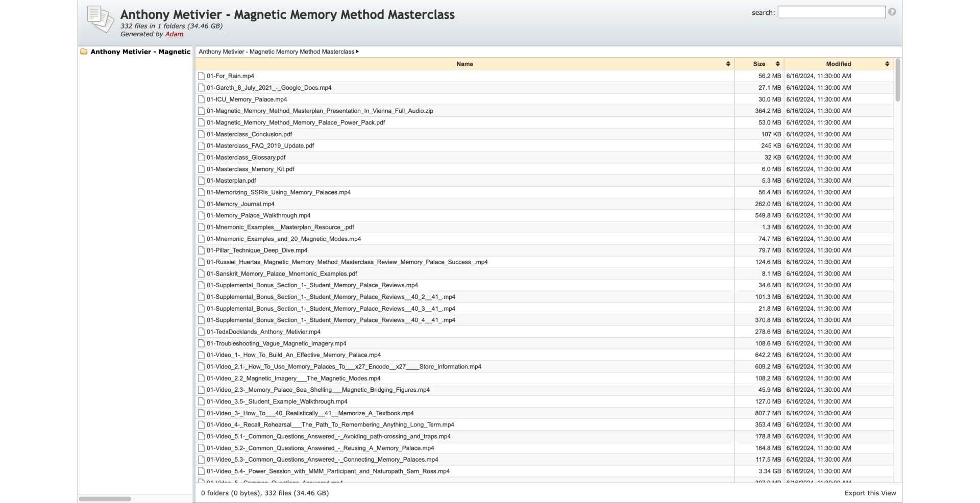
Task: Select Anthony Metivier - Magnetic folder in tree
Action: [x=140, y=52]
